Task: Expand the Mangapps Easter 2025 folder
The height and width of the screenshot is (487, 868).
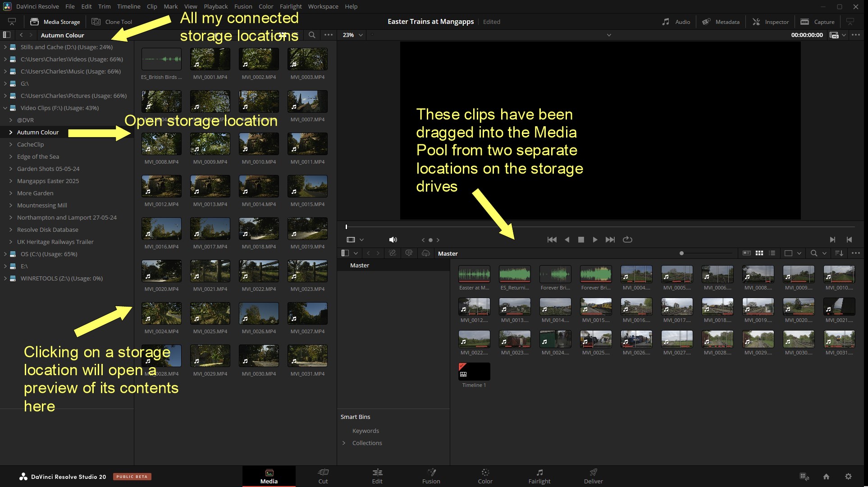Action: tap(11, 181)
